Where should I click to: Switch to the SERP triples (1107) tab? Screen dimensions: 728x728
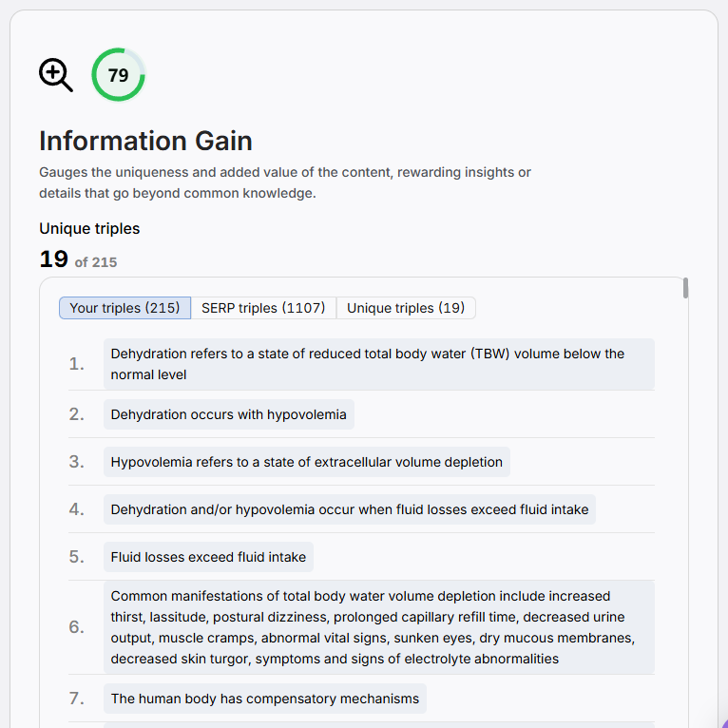[263, 308]
